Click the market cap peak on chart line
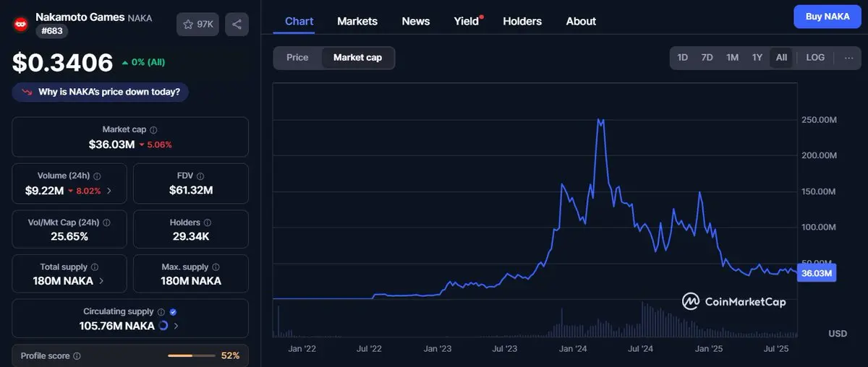Image resolution: width=868 pixels, height=367 pixels. coord(600,121)
